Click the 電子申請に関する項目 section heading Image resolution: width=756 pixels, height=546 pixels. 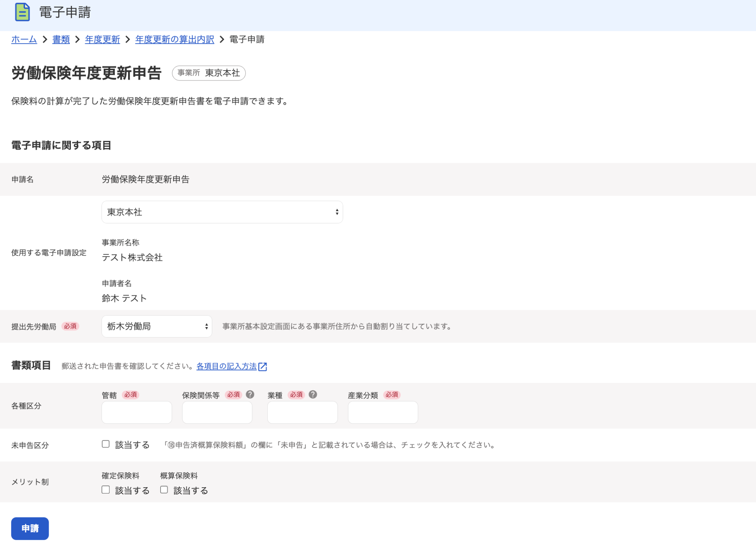[x=61, y=145]
